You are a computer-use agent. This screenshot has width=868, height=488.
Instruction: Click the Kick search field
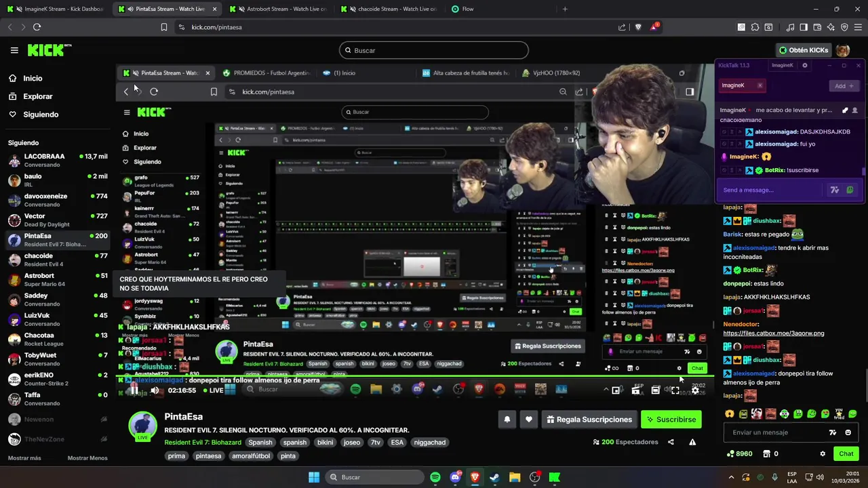click(434, 50)
